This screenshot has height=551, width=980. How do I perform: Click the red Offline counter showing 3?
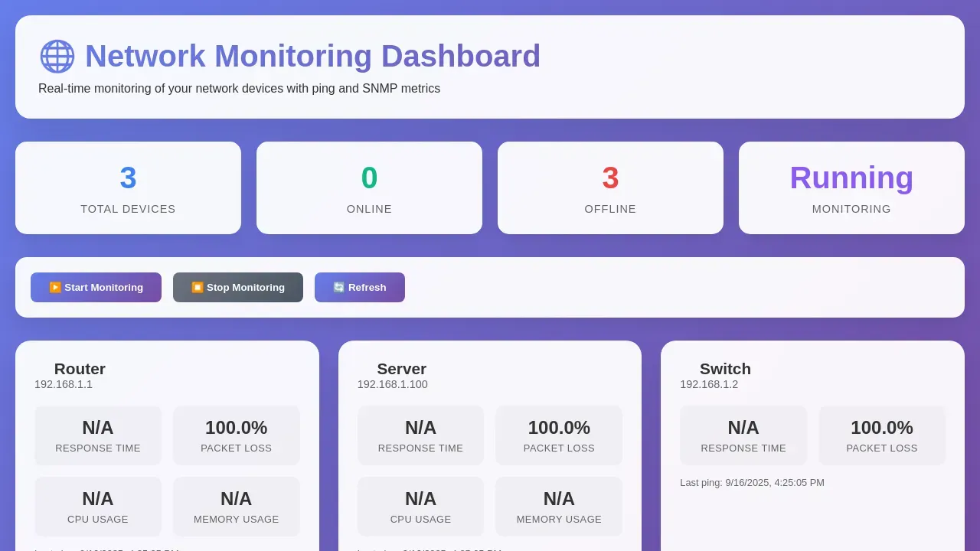pos(610,178)
